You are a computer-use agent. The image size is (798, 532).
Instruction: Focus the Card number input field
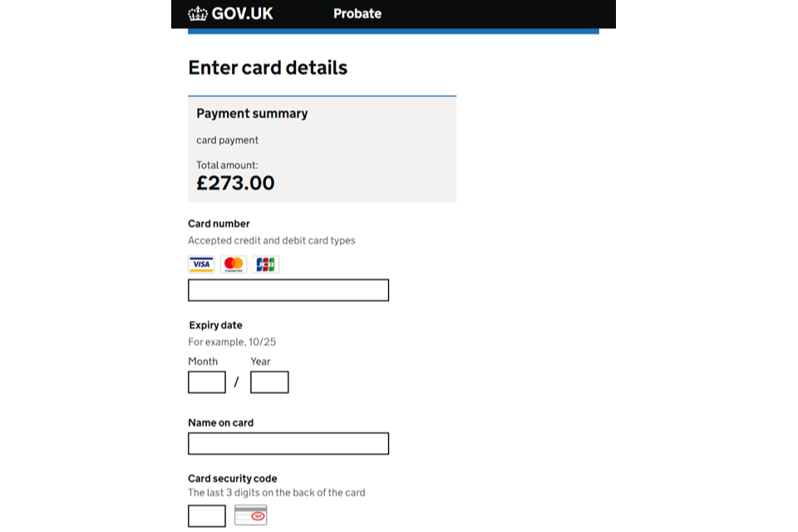tap(288, 290)
